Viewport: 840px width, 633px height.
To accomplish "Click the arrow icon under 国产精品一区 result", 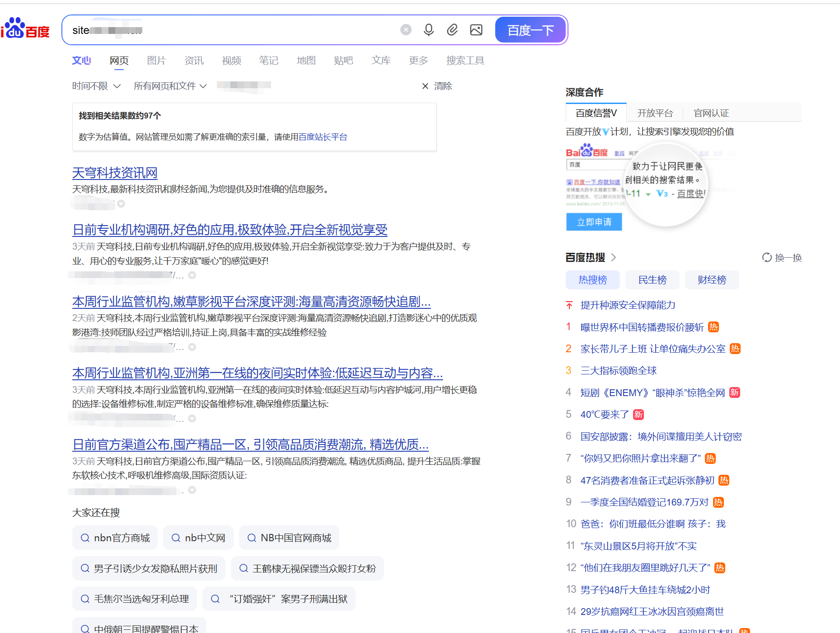I will 192,490.
